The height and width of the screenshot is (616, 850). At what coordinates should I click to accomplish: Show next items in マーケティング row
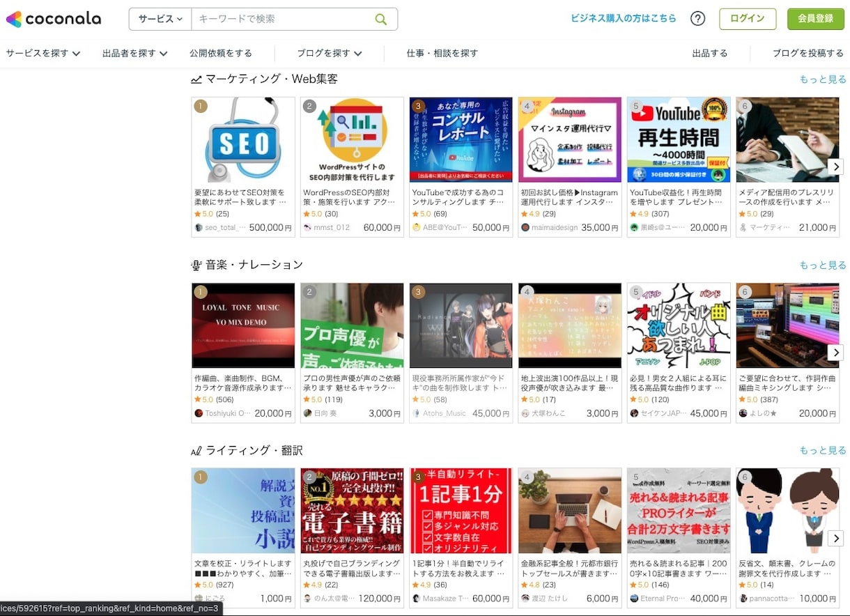[x=835, y=167]
